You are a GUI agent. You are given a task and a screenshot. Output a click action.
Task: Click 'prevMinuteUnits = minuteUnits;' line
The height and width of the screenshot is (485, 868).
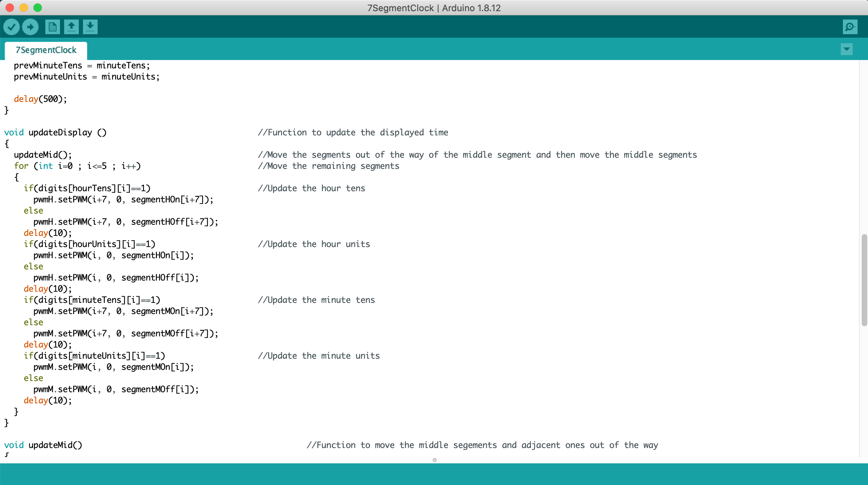pyautogui.click(x=87, y=77)
